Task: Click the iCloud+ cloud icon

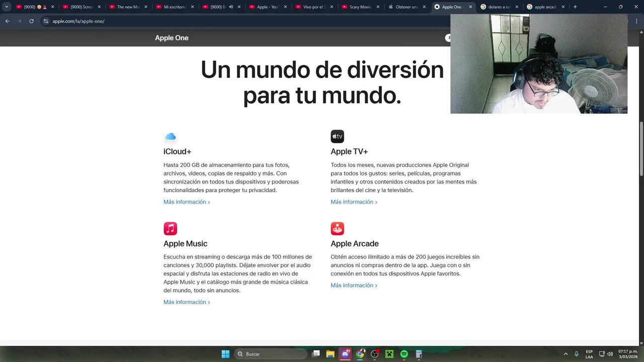Action: tap(171, 136)
